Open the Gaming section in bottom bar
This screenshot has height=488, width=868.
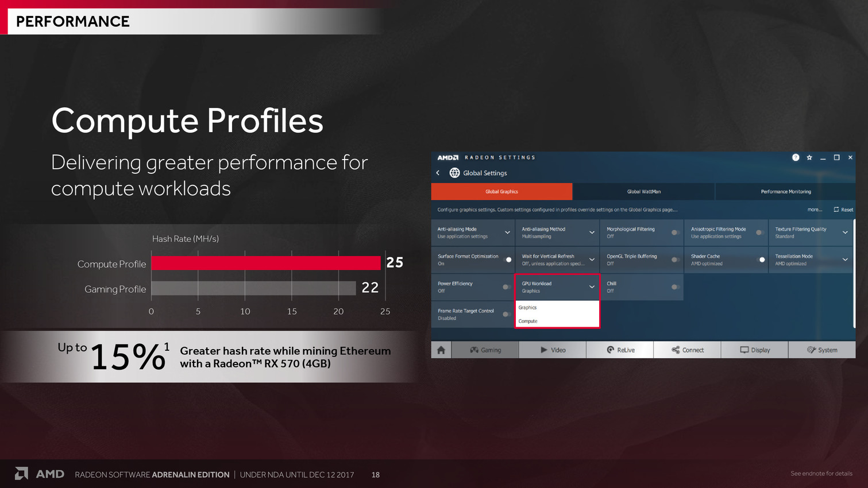[x=485, y=350]
